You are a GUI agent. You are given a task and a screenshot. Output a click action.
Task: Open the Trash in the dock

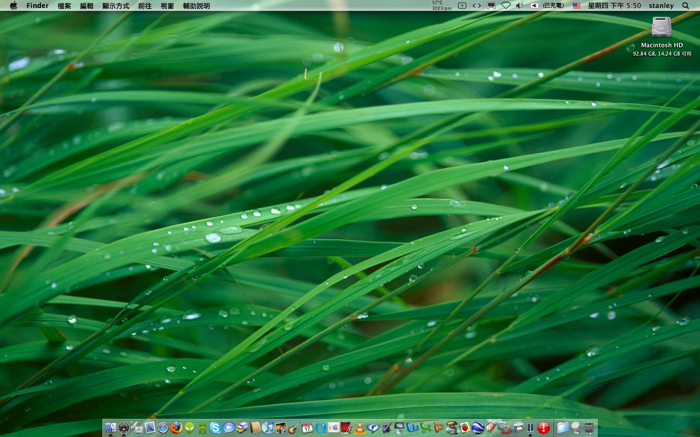point(589,428)
